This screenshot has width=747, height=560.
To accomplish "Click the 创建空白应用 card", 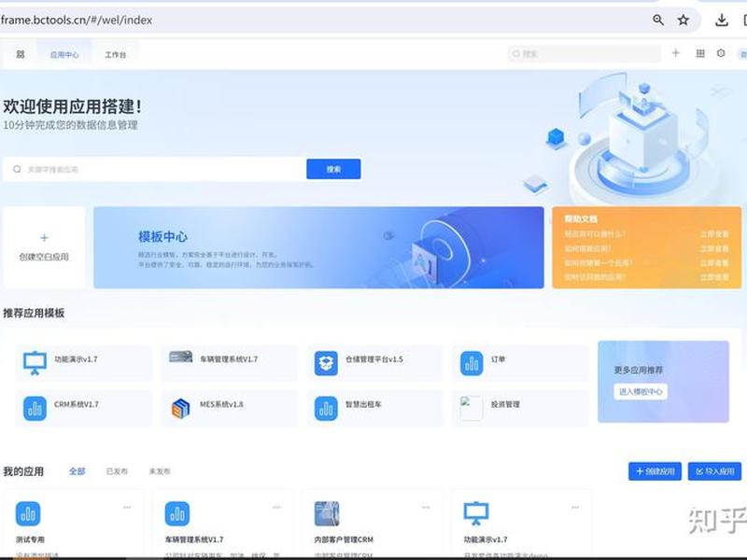I will tap(44, 247).
